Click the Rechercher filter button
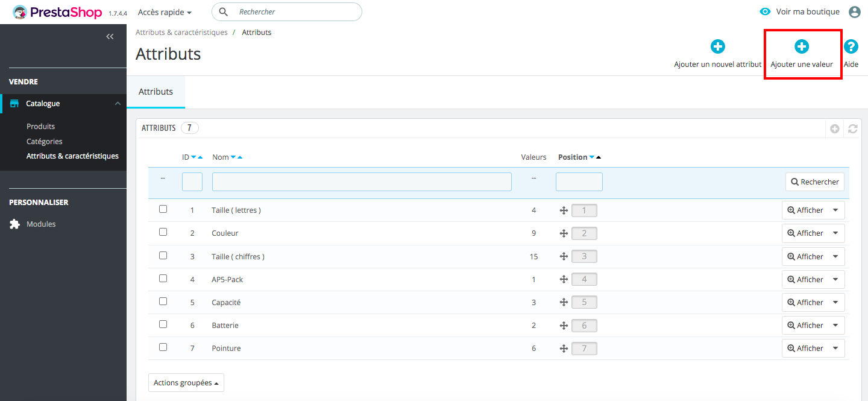This screenshot has width=868, height=401. (815, 182)
